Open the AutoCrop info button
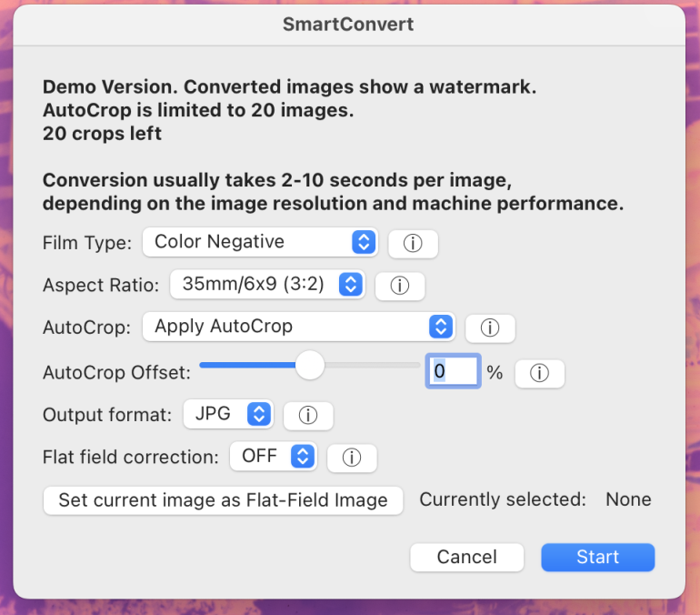Image resolution: width=700 pixels, height=615 pixels. coord(490,328)
